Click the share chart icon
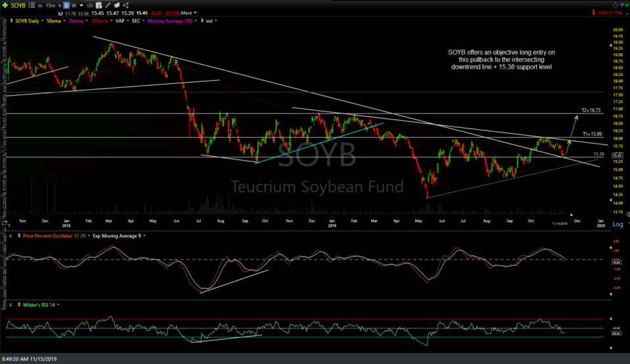The width and height of the screenshot is (630, 364). click(125, 6)
